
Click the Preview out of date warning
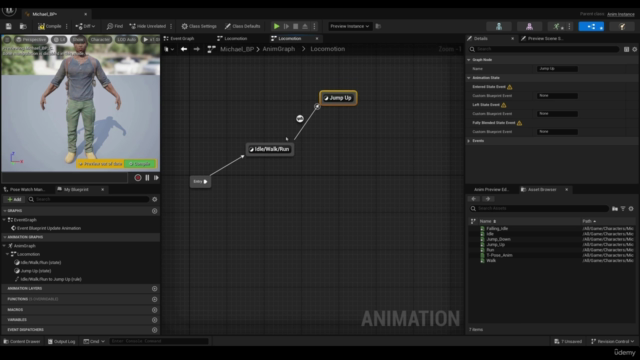coord(100,164)
